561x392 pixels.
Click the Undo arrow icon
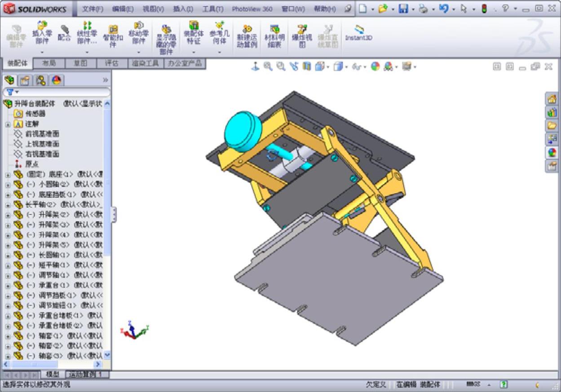[444, 9]
